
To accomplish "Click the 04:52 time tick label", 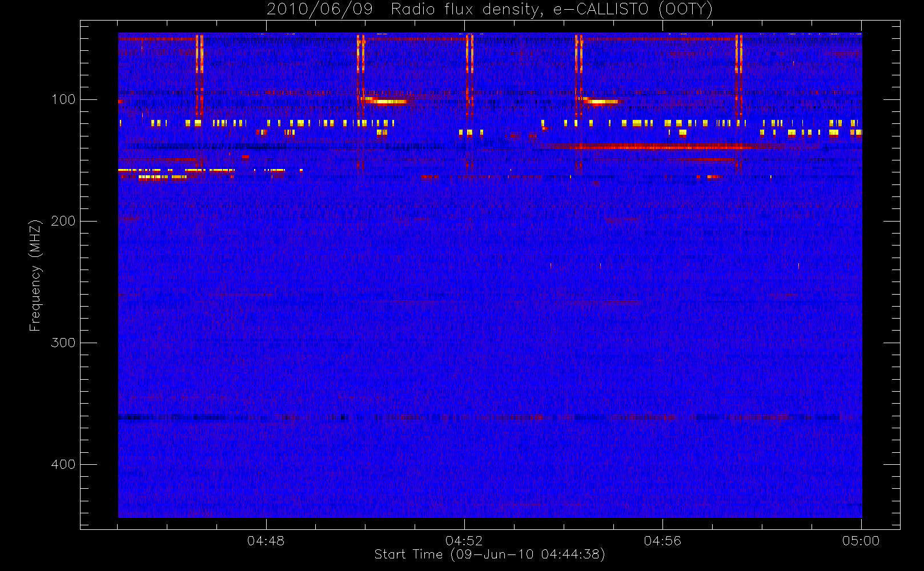I will point(464,541).
